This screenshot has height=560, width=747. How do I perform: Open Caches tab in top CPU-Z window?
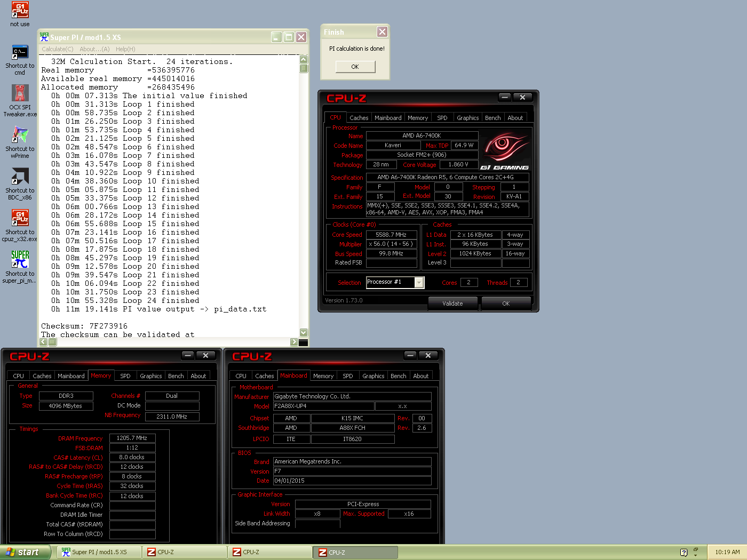(x=359, y=118)
